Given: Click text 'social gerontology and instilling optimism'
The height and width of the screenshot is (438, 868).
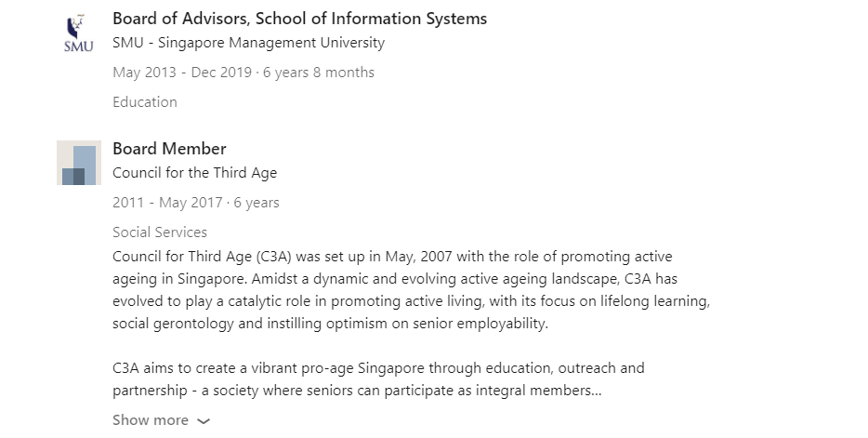Looking at the screenshot, I should [x=250, y=324].
